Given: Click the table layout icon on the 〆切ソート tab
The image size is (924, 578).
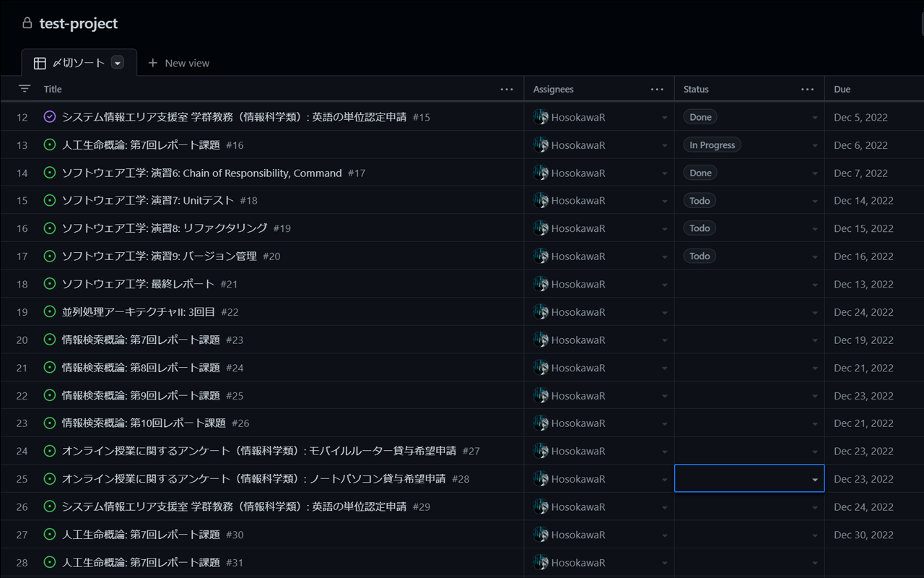Looking at the screenshot, I should tap(40, 62).
